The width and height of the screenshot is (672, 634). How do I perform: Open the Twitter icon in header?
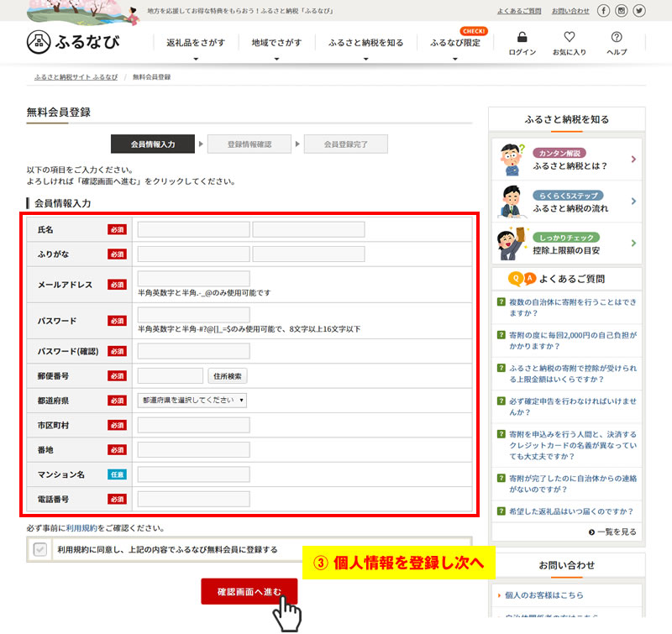click(x=639, y=11)
